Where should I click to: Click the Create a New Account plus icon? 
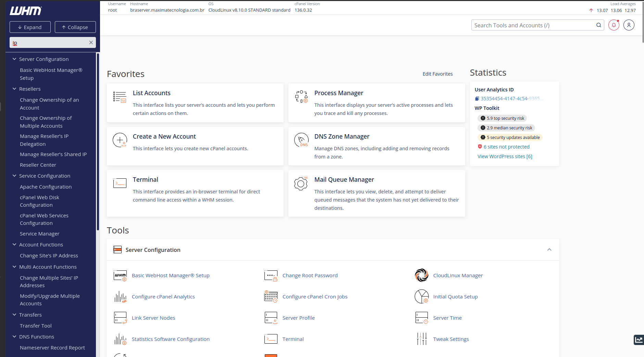click(120, 140)
